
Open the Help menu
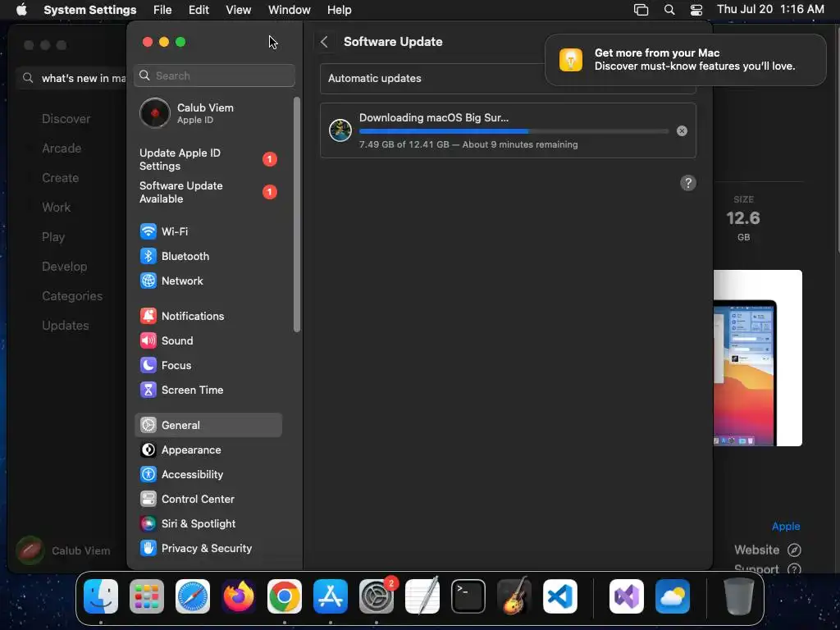click(339, 10)
